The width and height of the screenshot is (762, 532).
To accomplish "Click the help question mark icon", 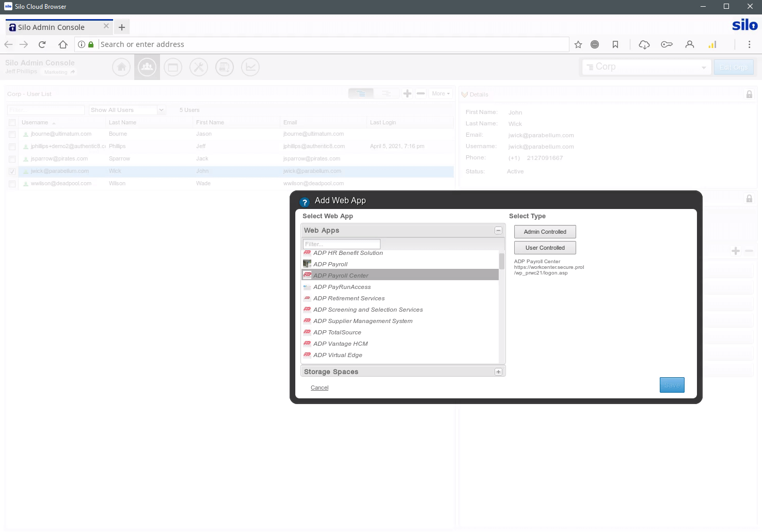I will point(305,202).
